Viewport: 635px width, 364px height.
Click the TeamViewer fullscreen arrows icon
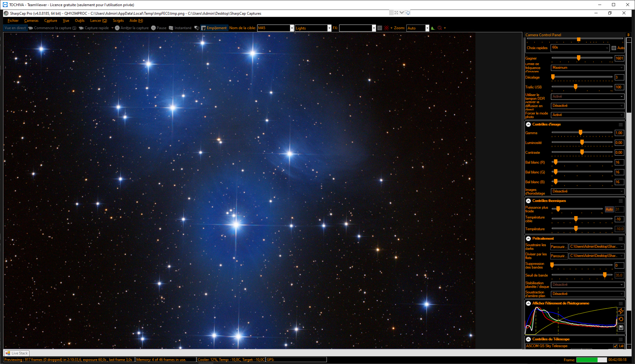coord(396,13)
